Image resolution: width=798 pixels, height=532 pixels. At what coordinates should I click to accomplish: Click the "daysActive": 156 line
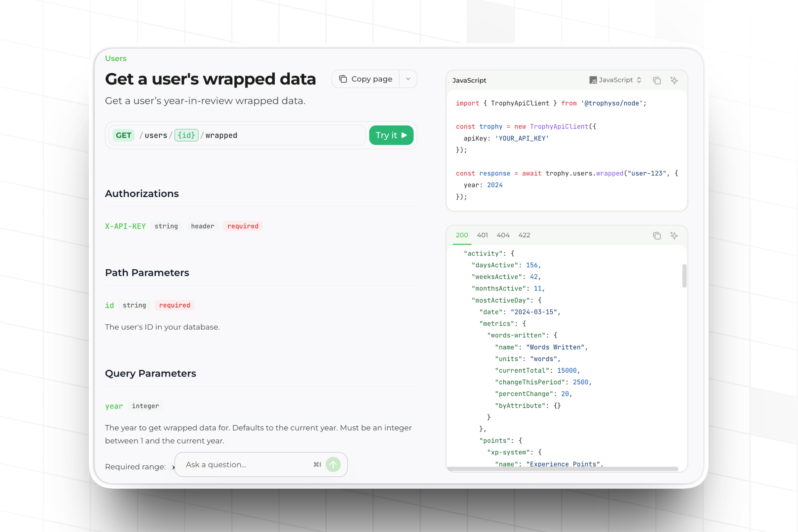tap(506, 265)
